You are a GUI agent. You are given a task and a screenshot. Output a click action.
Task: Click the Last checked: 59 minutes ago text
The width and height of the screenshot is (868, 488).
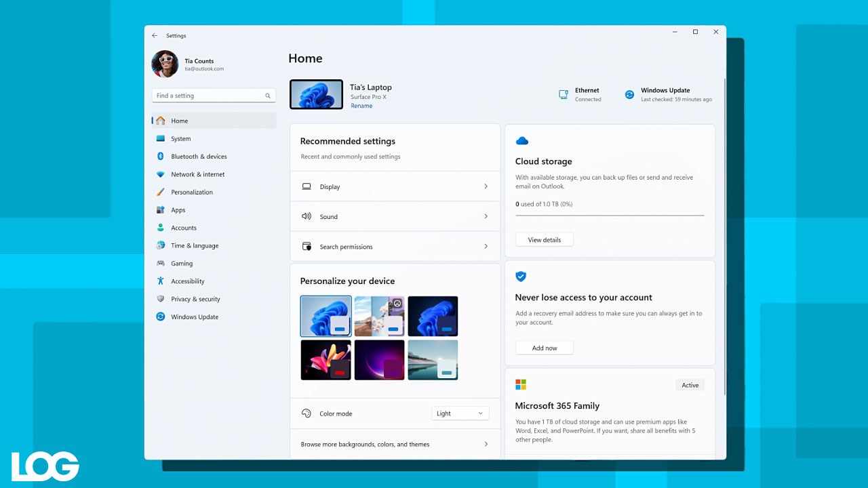coord(677,100)
